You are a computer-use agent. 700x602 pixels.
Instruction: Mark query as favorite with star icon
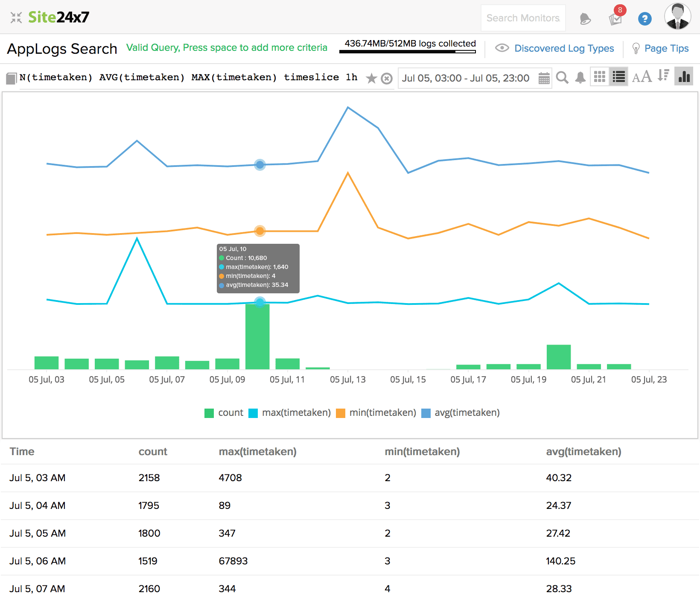coord(372,78)
